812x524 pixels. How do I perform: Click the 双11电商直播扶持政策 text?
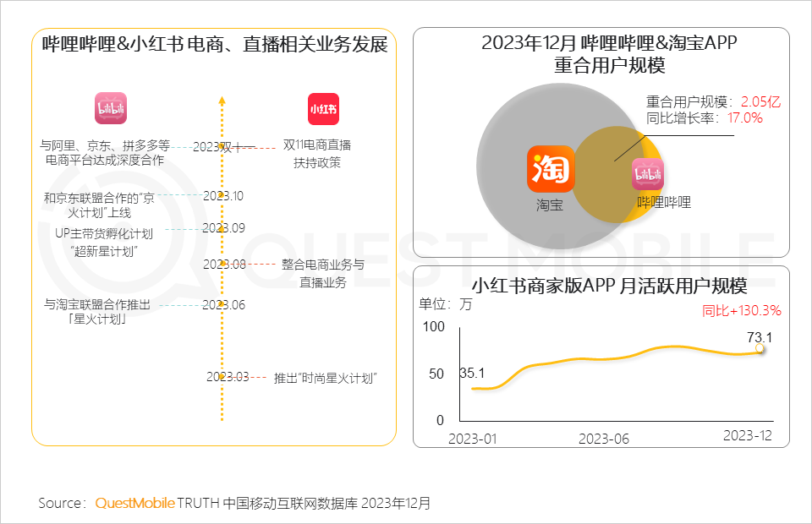pyautogui.click(x=317, y=154)
